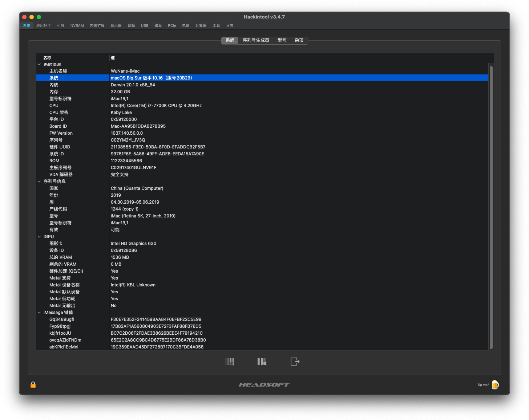Select the ROM row
Viewport: 529px width, 420px height.
tap(262, 161)
